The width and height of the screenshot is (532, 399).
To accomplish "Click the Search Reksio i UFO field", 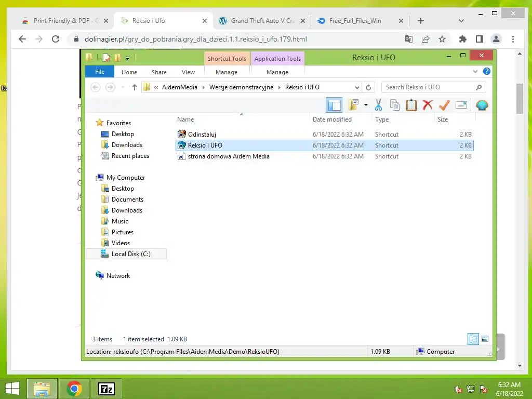I will point(433,87).
